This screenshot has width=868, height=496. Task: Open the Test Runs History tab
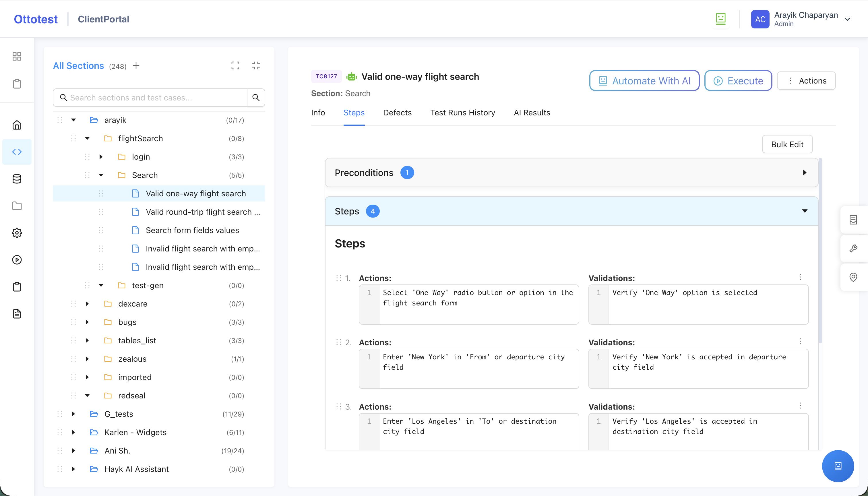[x=462, y=113]
